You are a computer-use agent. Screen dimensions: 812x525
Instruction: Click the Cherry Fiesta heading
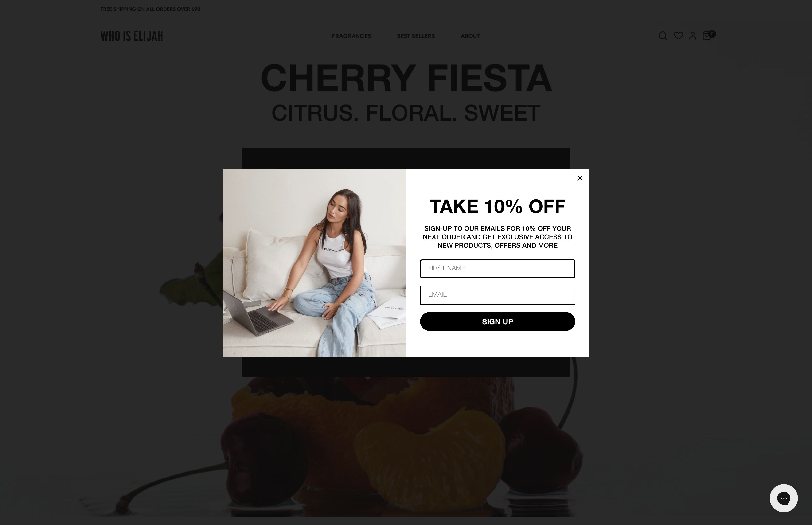point(406,78)
